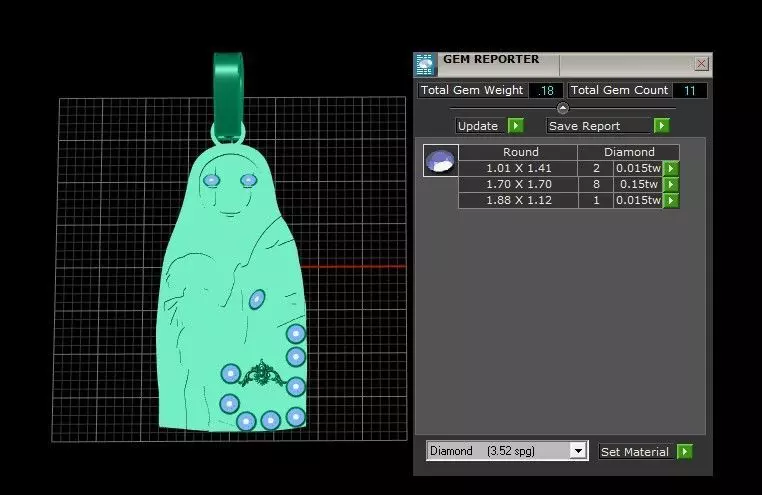Screen dimensions: 762x495
Task: Open the Diamond (3.52 spg) material dropdown
Action: click(x=578, y=451)
